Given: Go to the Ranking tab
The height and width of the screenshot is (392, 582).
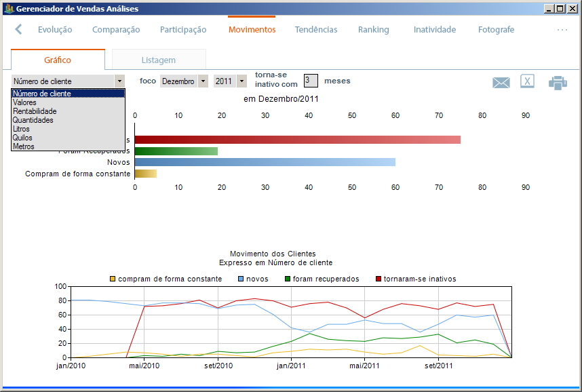Looking at the screenshot, I should click(x=373, y=30).
